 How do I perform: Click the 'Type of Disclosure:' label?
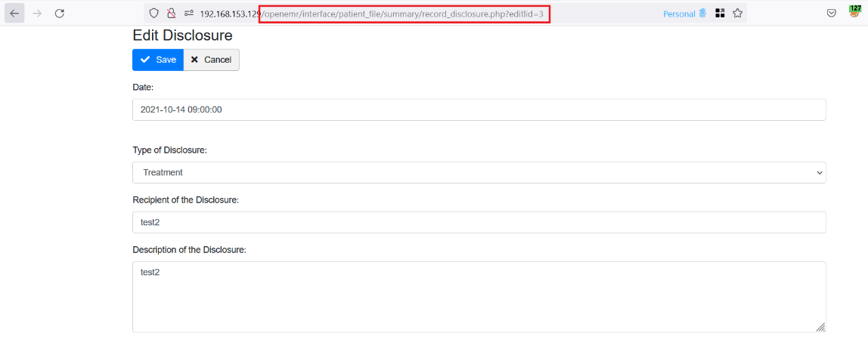click(x=170, y=150)
